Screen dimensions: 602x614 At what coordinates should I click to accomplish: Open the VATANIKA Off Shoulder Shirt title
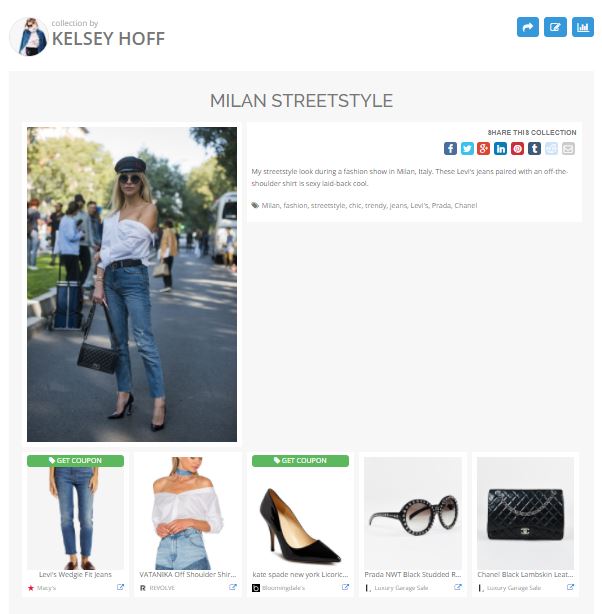[x=188, y=574]
